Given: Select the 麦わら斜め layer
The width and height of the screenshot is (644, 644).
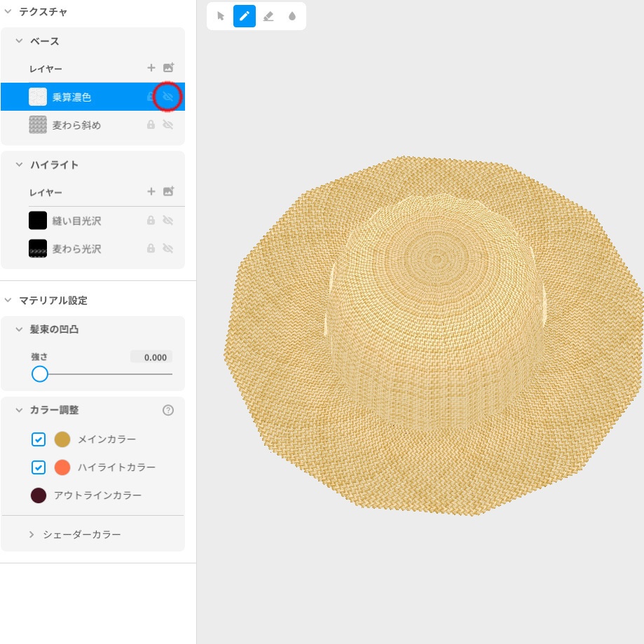Looking at the screenshot, I should point(93,125).
